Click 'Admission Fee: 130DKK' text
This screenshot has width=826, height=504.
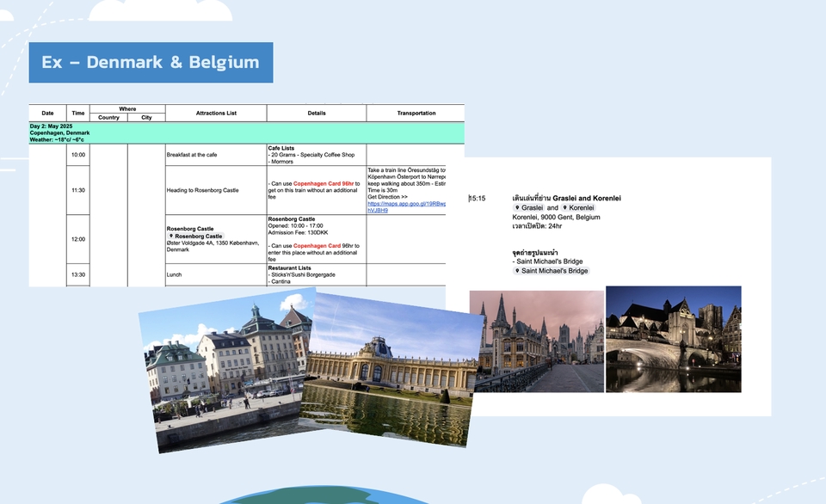tap(299, 232)
